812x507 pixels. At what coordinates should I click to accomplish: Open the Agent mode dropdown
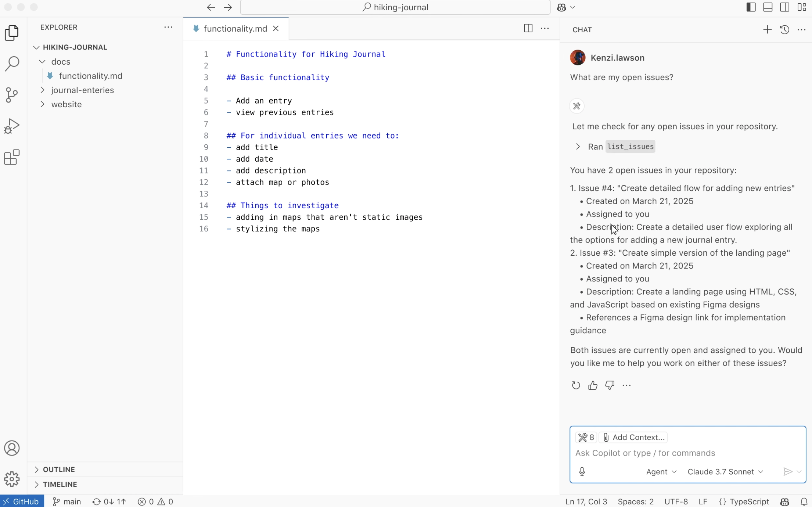[x=661, y=472]
